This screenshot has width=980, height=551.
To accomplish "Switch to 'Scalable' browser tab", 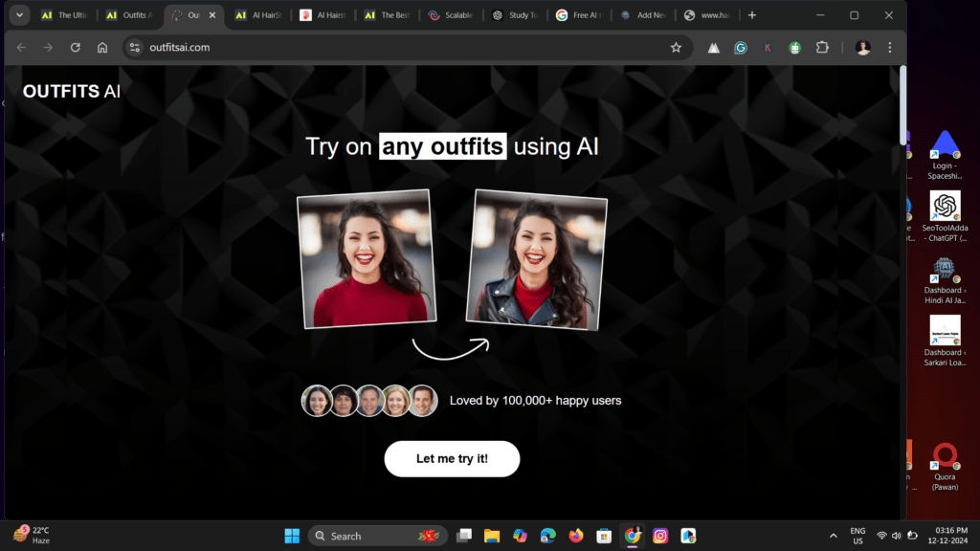I will pyautogui.click(x=452, y=15).
